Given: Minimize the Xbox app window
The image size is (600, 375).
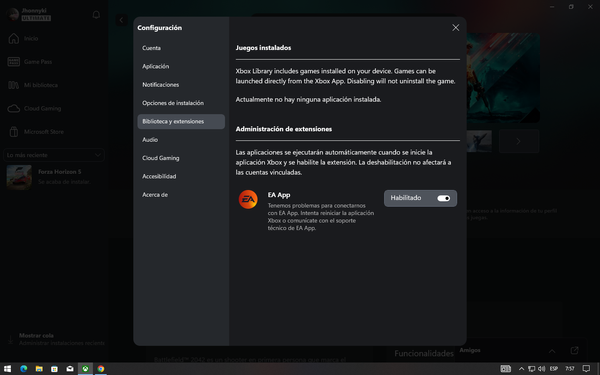Looking at the screenshot, I should (552, 7).
